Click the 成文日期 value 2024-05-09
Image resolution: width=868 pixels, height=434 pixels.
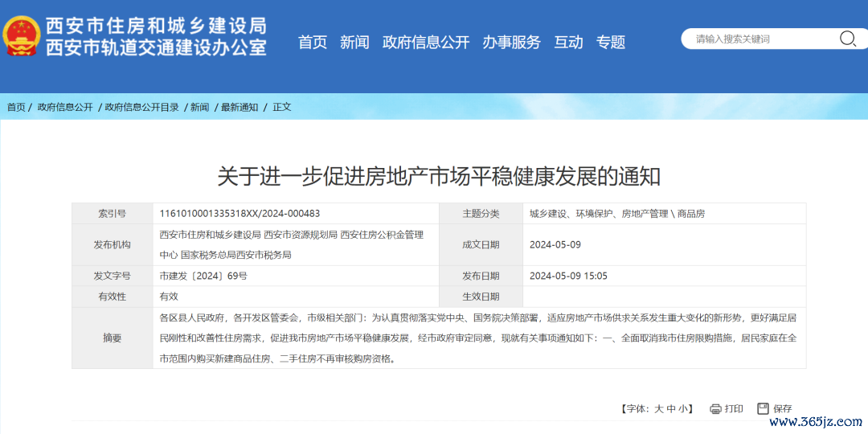click(x=555, y=244)
